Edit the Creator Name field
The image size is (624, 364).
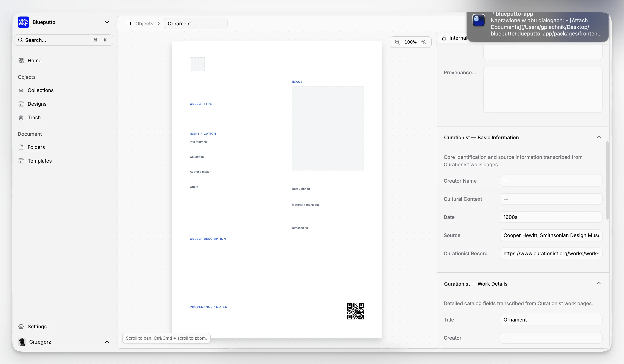(551, 181)
